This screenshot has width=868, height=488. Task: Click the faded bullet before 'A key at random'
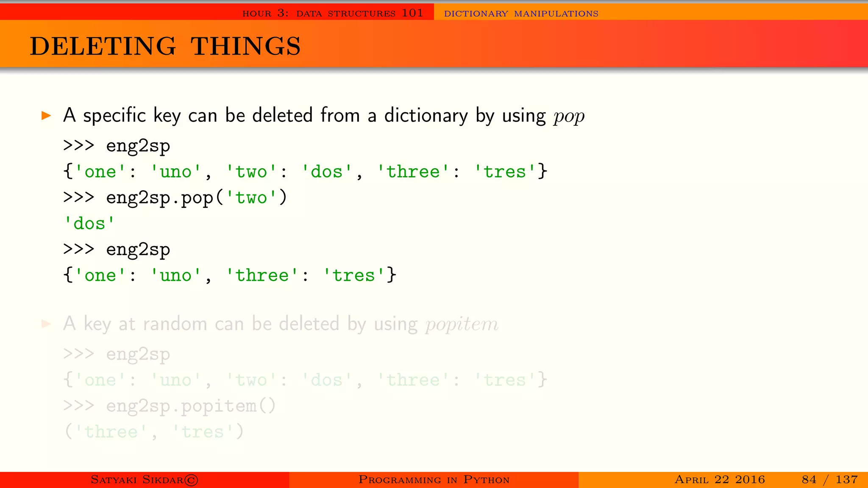(46, 324)
